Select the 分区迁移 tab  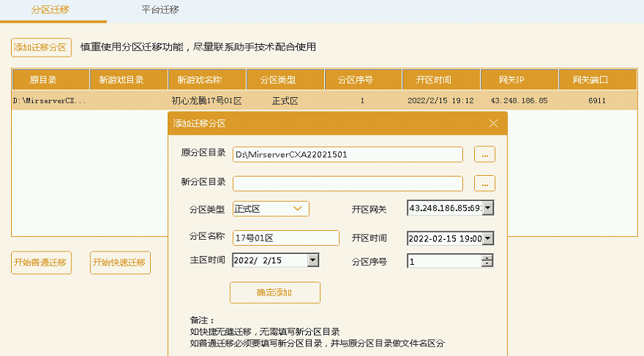click(x=50, y=10)
